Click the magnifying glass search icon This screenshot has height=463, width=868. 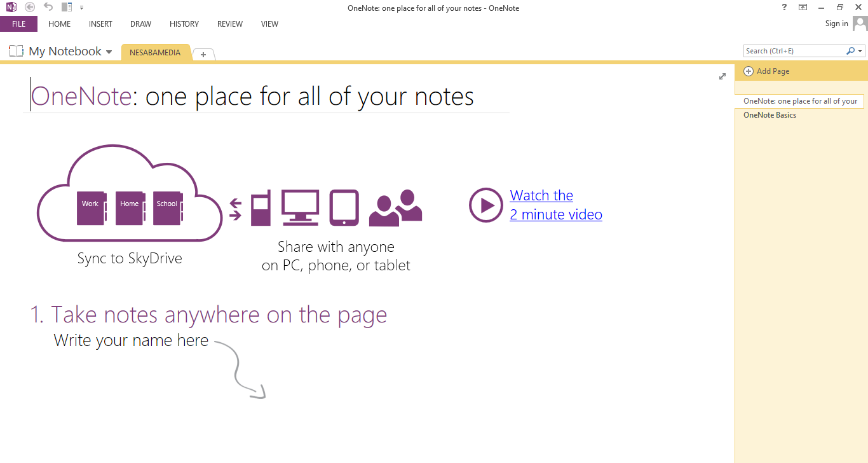click(850, 51)
